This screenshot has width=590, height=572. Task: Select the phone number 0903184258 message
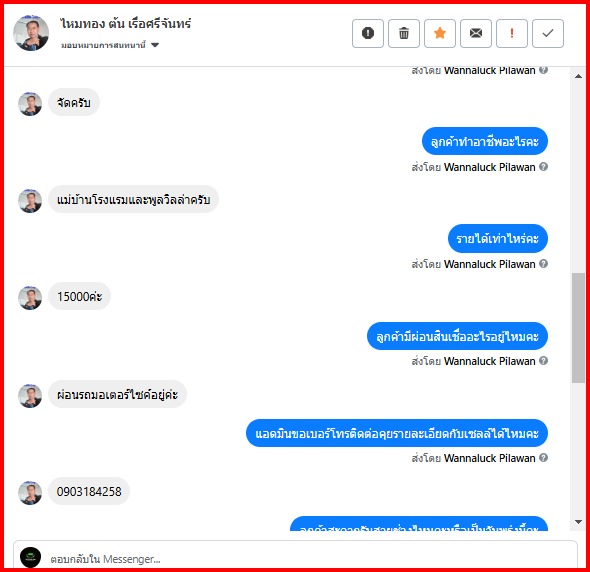pos(89,491)
